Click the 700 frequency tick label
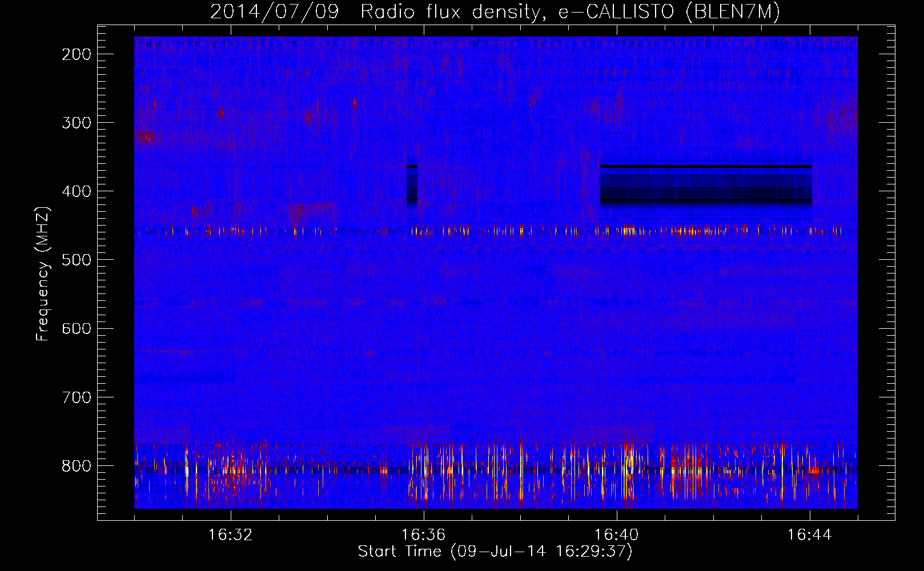Screen dimensions: 924x571 [77, 397]
